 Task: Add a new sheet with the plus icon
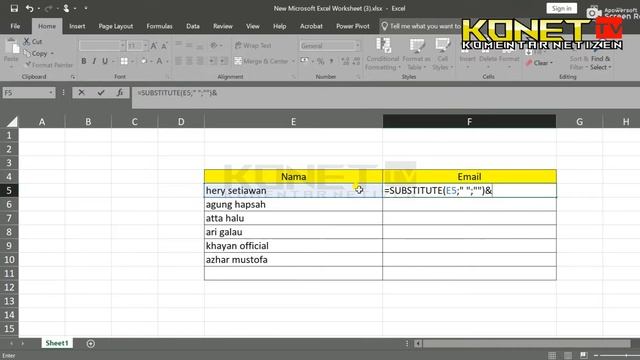91,344
